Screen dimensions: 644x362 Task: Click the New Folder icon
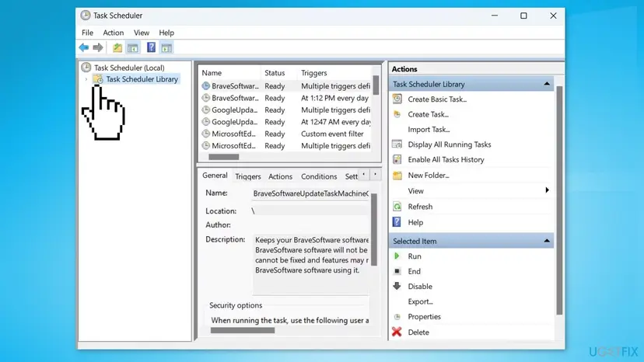pos(397,176)
